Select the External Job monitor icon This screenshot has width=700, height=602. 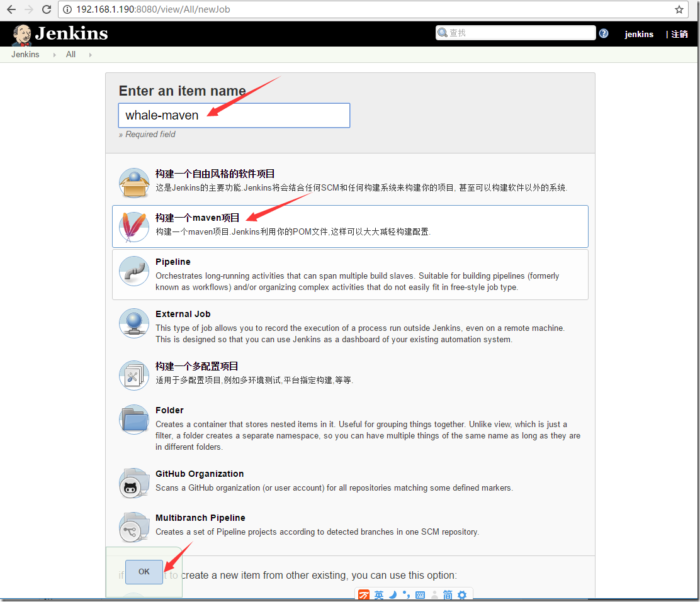pyautogui.click(x=134, y=323)
